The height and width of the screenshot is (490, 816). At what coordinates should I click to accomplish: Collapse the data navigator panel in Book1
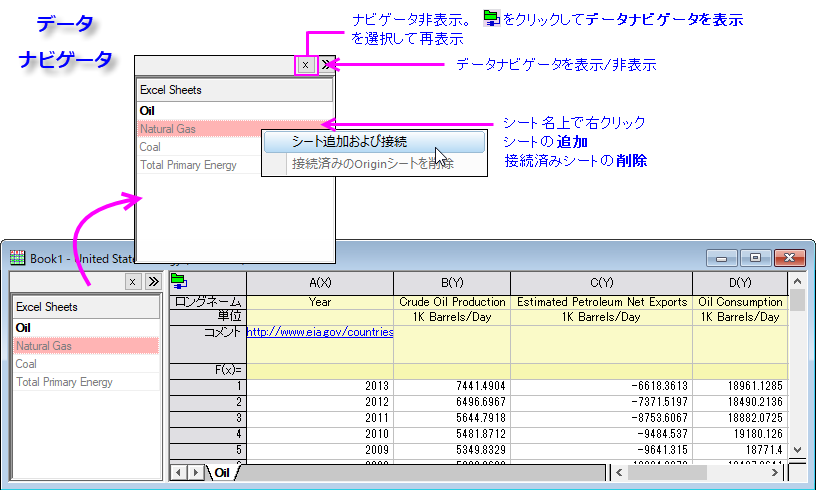click(x=153, y=281)
